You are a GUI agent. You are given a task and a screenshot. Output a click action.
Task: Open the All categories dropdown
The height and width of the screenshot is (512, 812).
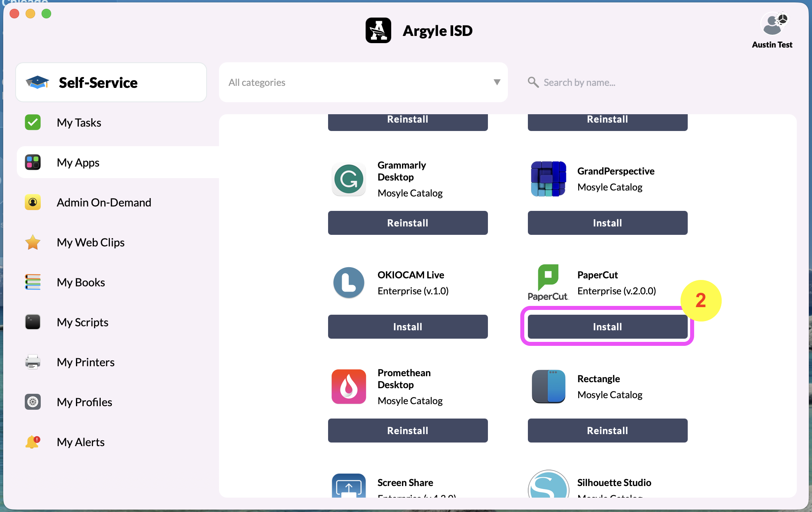[363, 82]
